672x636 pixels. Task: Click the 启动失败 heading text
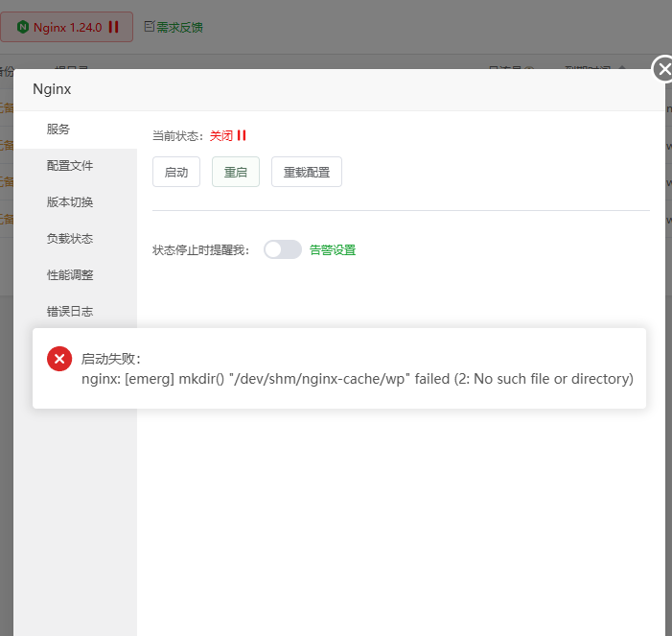110,359
